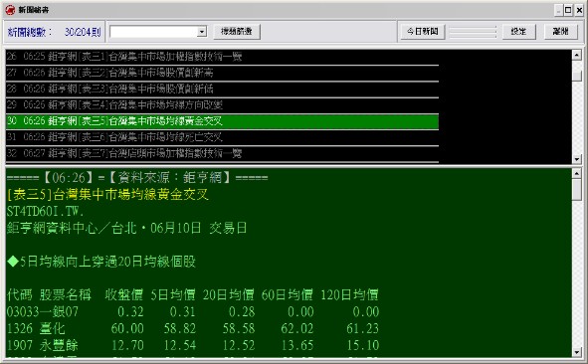
Task: Select news item 26 加權指數技術一覽
Action: [222, 57]
